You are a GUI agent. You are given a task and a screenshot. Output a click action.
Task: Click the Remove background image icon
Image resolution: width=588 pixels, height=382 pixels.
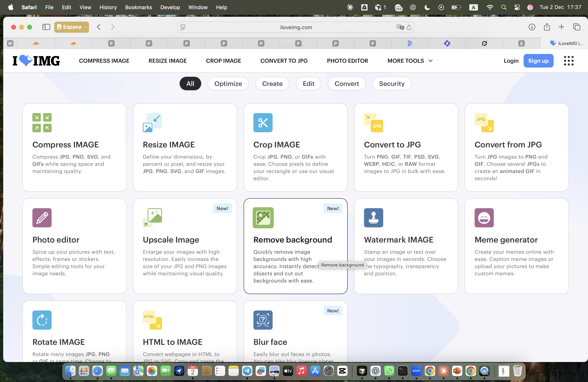tap(263, 218)
